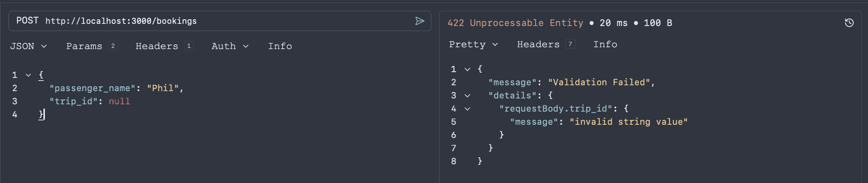Open the Auth dropdown
This screenshot has height=183, width=868.
[x=230, y=46]
